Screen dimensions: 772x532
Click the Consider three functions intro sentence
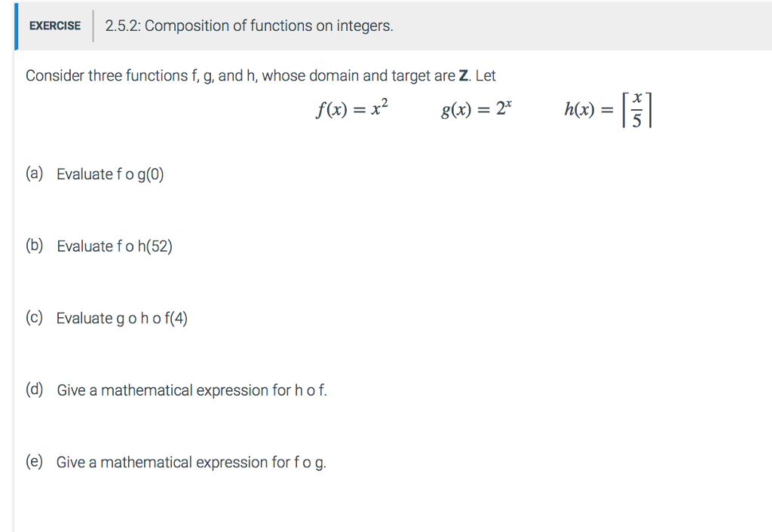click(260, 76)
